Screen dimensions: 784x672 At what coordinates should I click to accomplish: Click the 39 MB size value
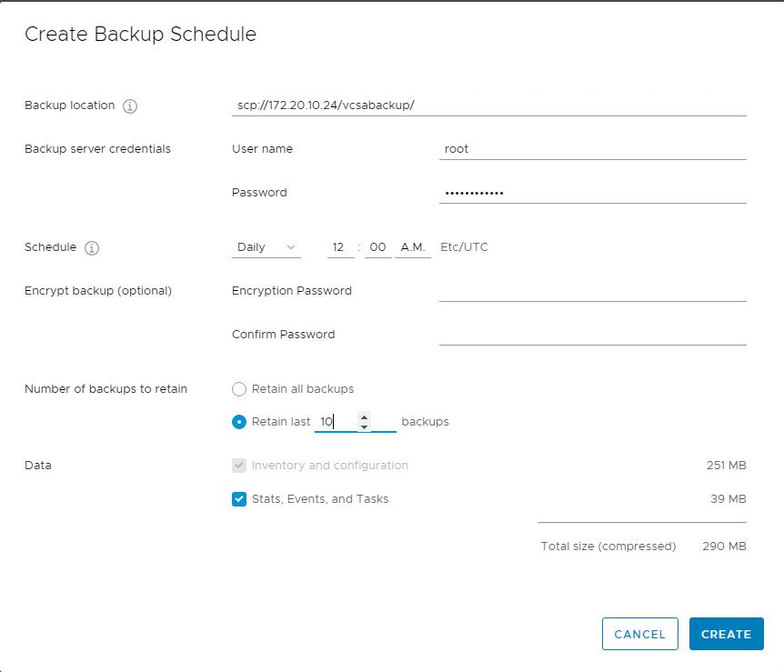(728, 499)
